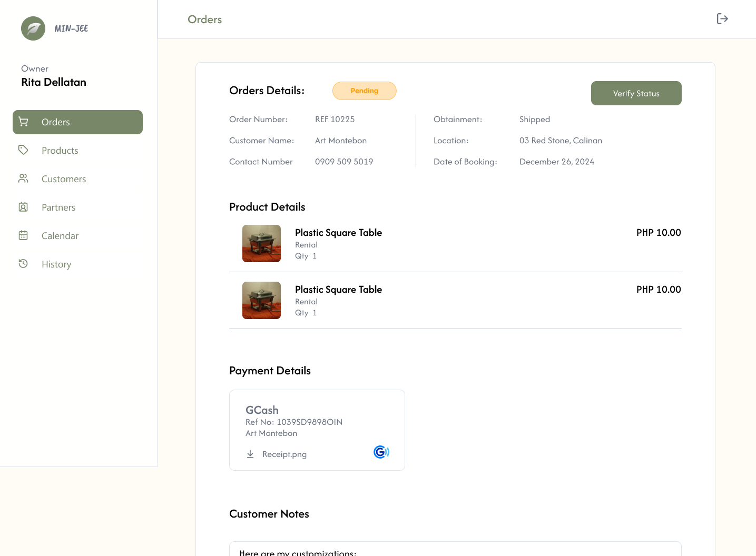The height and width of the screenshot is (556, 756).
Task: Click Ref No: 1039SD9898OIN
Action: point(294,422)
